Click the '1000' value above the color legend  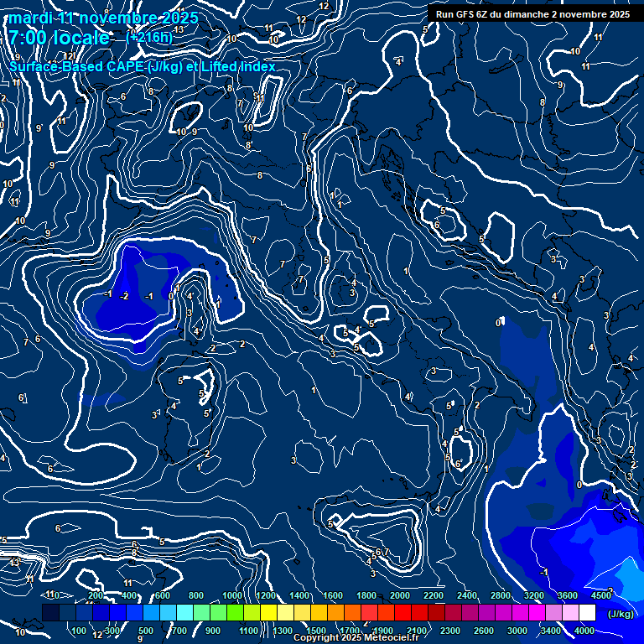pyautogui.click(x=232, y=595)
